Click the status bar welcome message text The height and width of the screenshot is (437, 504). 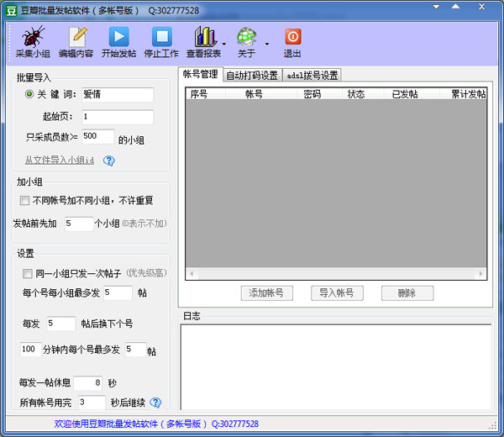click(x=156, y=424)
